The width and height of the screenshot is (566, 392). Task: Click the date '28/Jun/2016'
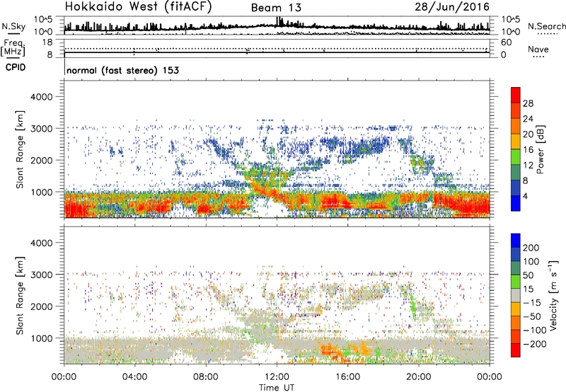pos(452,6)
